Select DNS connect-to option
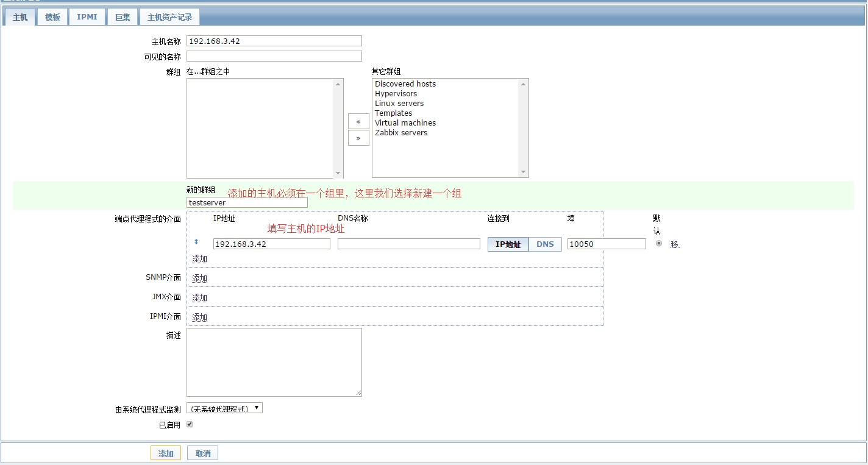This screenshot has width=868, height=465. click(545, 244)
